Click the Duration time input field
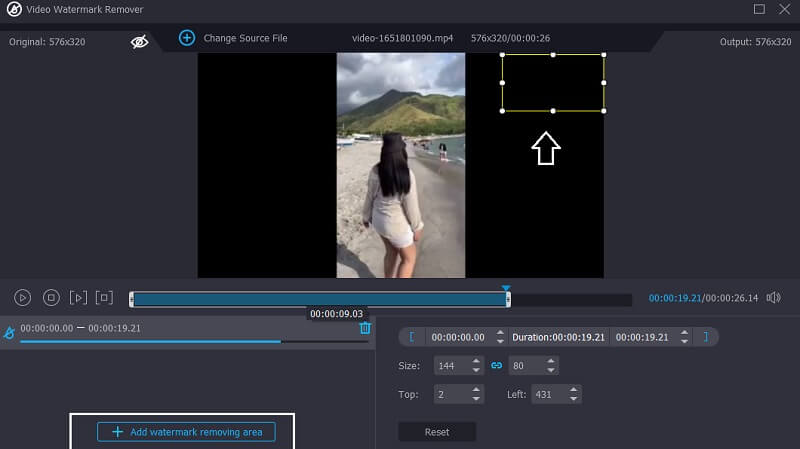 (x=558, y=337)
